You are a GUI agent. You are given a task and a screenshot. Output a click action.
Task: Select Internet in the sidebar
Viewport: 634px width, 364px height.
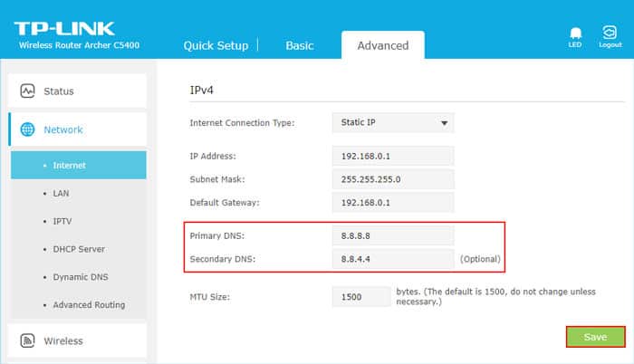click(x=79, y=165)
